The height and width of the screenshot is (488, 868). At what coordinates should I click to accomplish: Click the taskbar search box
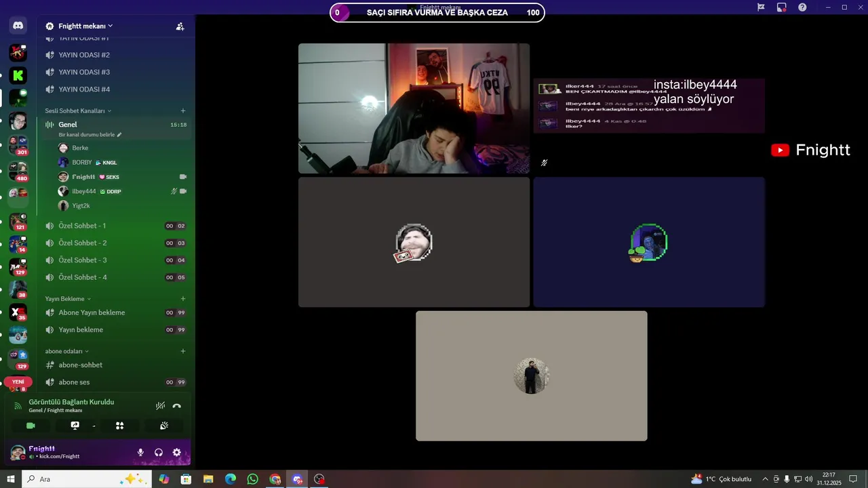click(87, 479)
